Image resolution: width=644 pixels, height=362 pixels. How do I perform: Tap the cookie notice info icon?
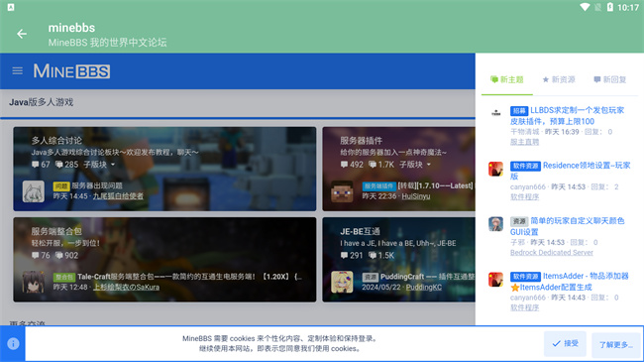click(x=13, y=343)
